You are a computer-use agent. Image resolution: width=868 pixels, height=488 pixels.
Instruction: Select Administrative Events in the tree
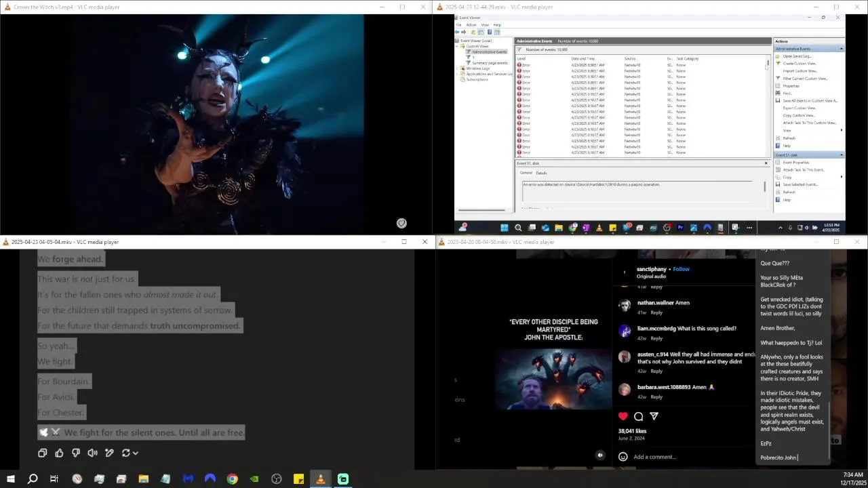coord(490,52)
